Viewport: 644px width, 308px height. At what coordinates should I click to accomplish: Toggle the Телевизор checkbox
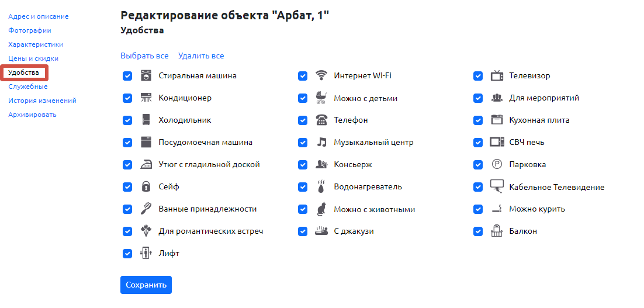(478, 76)
